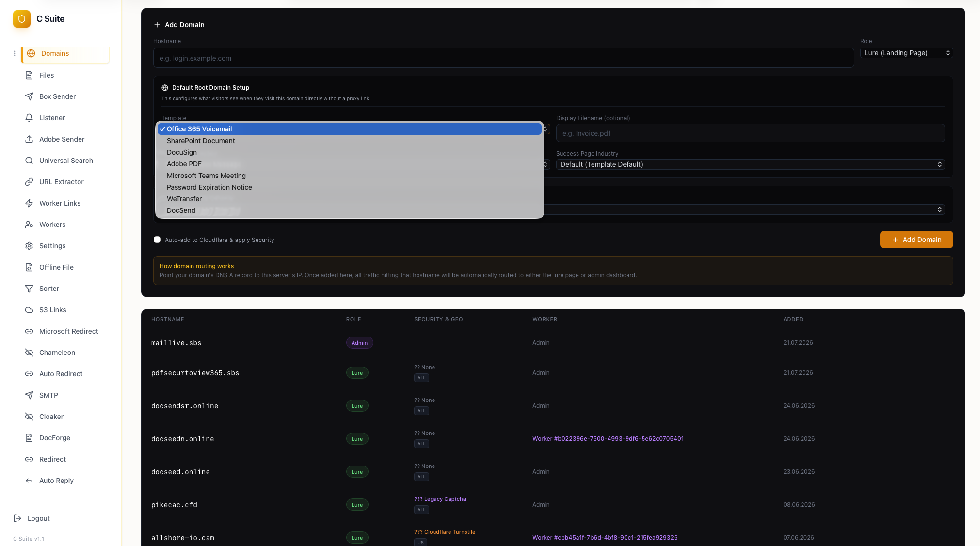
Task: Click the C Suite shield logo
Action: pyautogui.click(x=22, y=19)
